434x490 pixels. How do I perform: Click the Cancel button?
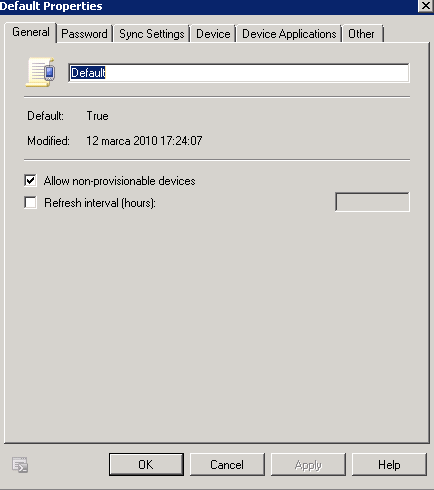click(x=227, y=464)
